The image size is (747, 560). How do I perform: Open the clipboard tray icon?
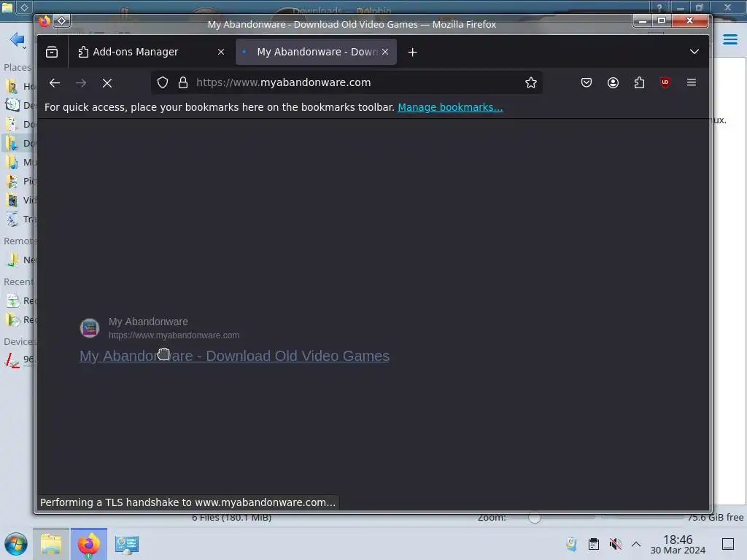[594, 544]
